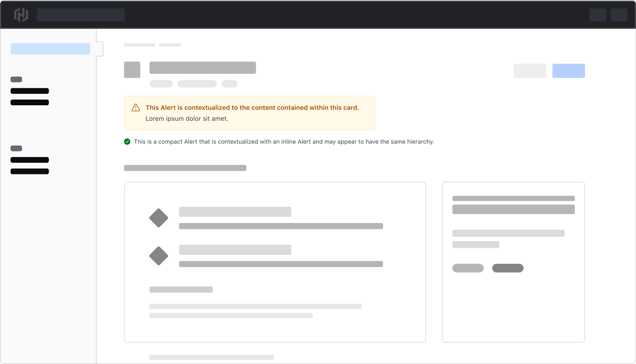
Task: Click inside the top search field
Action: click(x=81, y=14)
